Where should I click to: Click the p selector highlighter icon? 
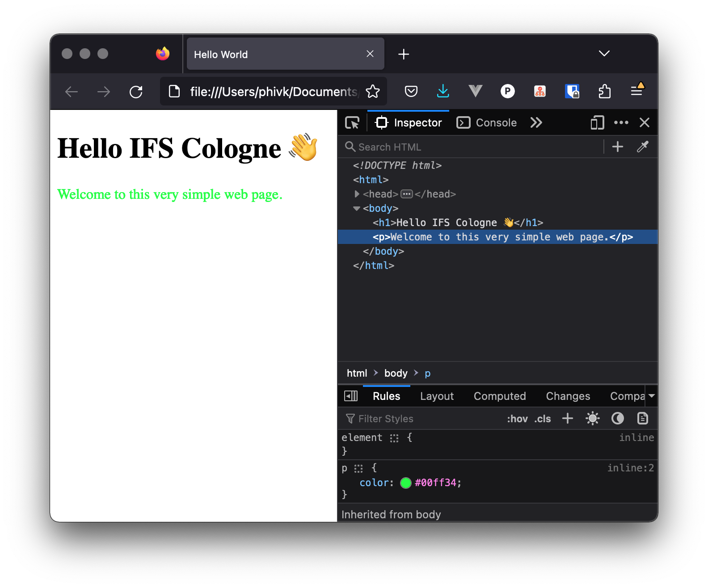[x=358, y=469]
